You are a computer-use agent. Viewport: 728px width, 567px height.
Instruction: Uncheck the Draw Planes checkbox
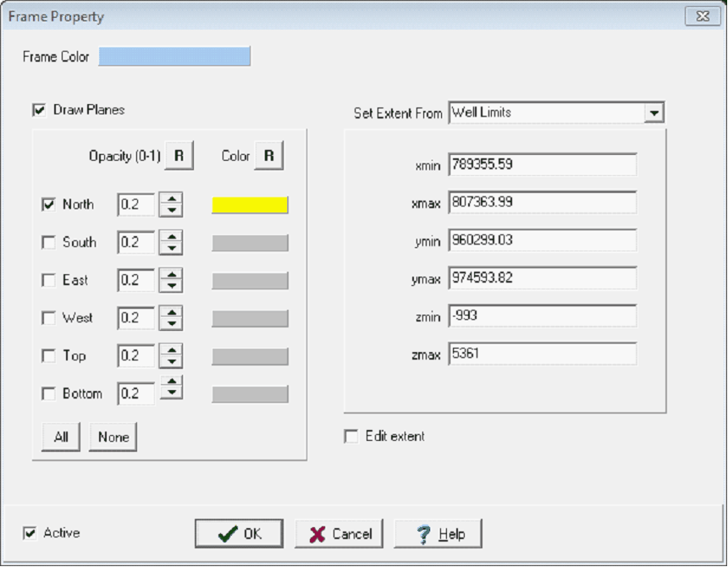39,110
